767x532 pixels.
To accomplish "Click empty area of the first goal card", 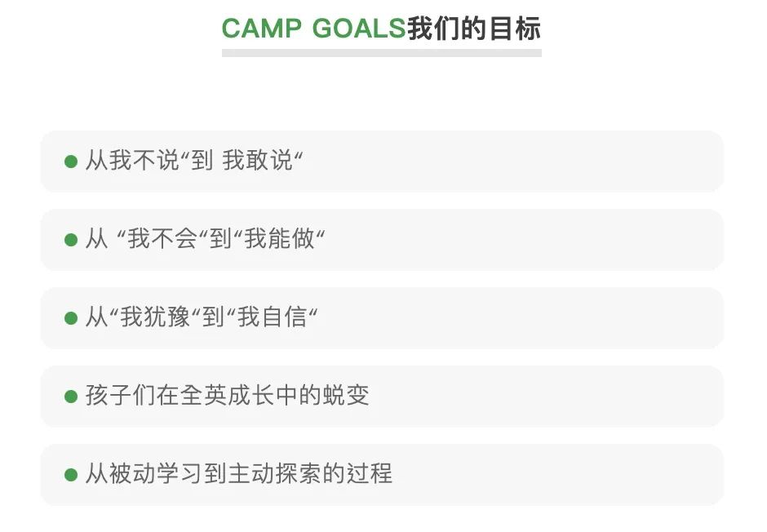I will coord(513,162).
